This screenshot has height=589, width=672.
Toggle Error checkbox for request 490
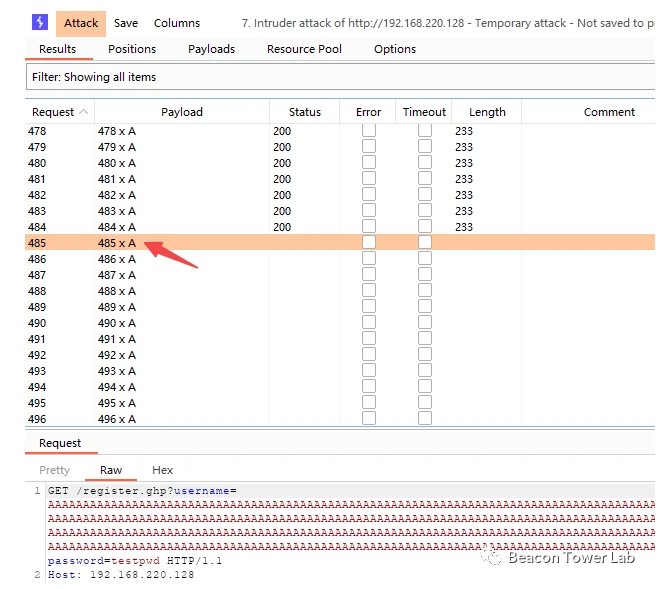coord(369,323)
